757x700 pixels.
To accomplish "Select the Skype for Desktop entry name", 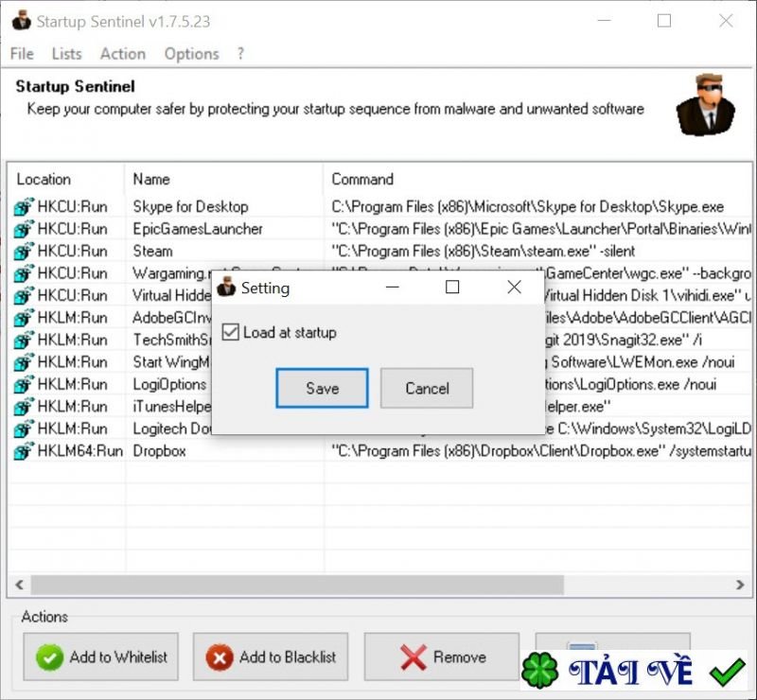I will [190, 206].
